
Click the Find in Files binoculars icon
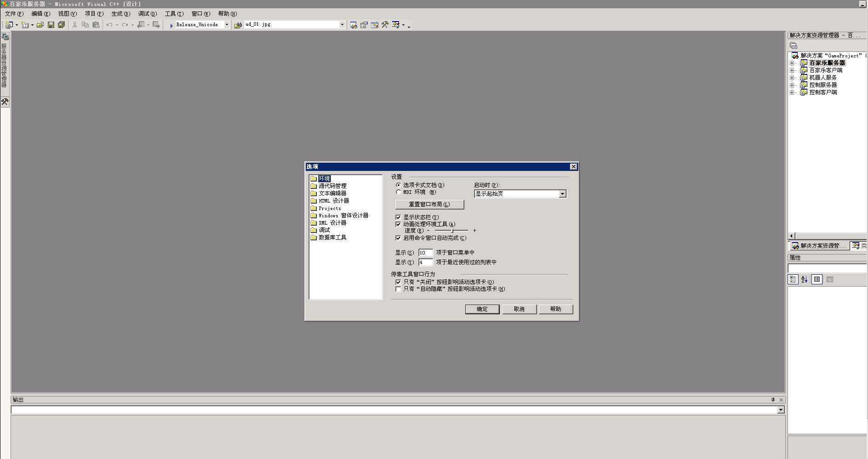[x=238, y=25]
